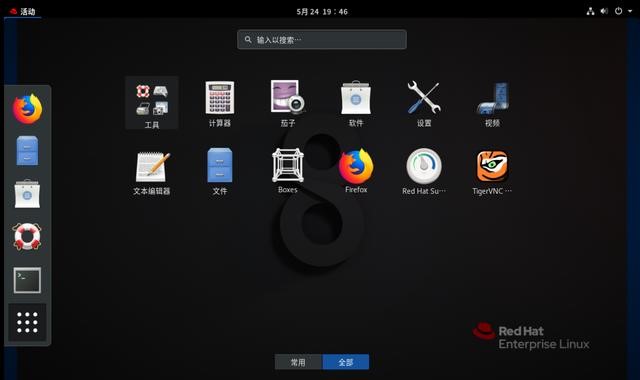Launch the 视频 videos player
The height and width of the screenshot is (380, 640).
point(492,103)
